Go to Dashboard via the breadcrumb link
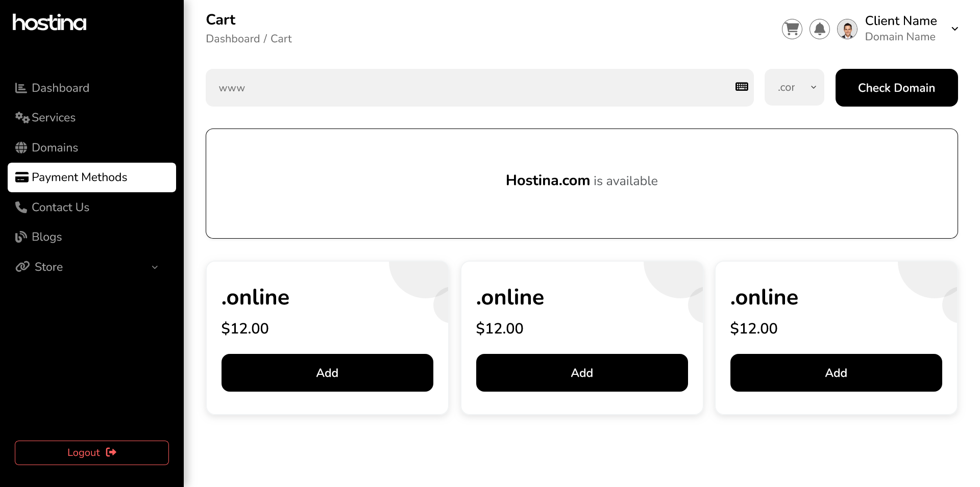The width and height of the screenshot is (980, 487). pyautogui.click(x=233, y=39)
